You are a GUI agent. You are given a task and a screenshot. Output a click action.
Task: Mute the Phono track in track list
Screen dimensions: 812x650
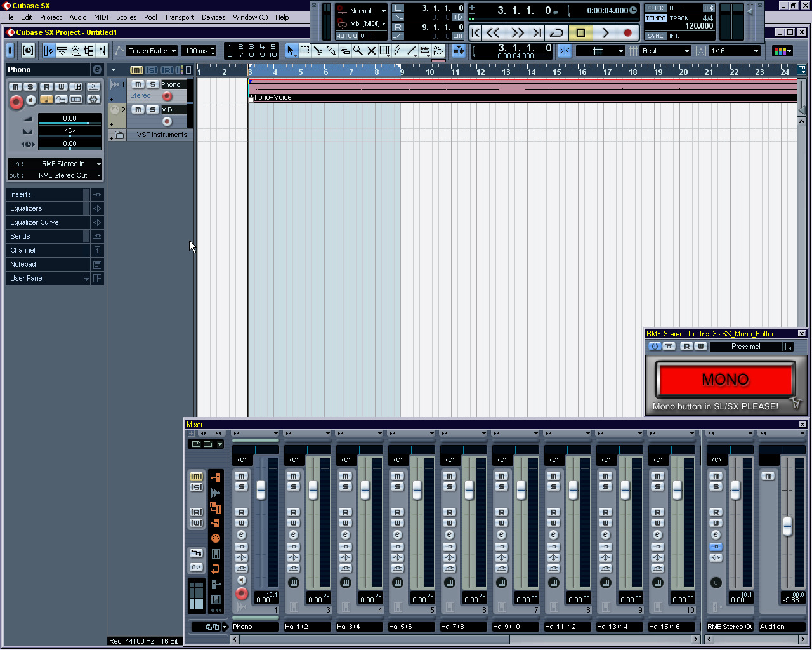point(138,84)
